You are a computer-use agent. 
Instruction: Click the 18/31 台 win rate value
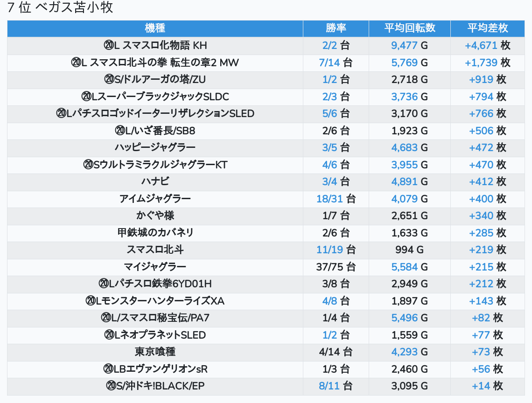pyautogui.click(x=336, y=199)
